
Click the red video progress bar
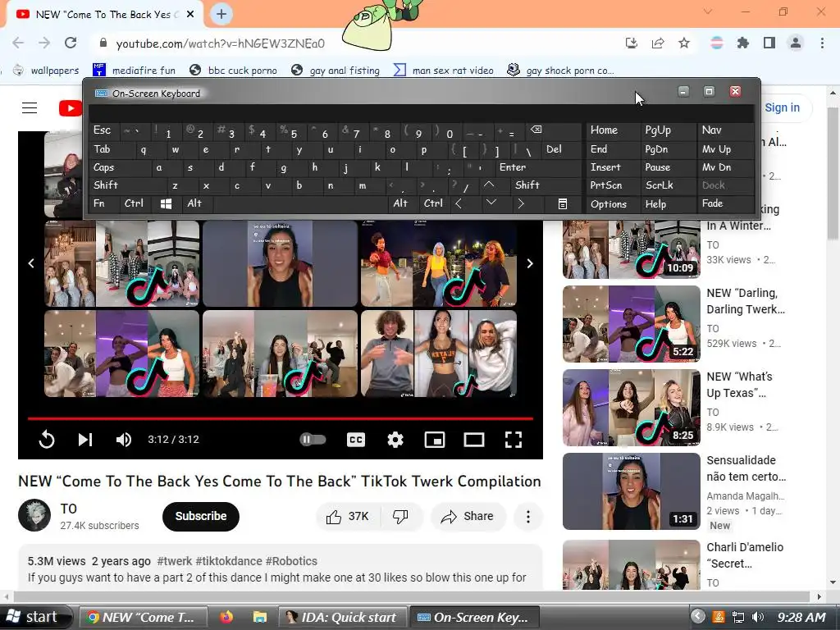click(281, 418)
